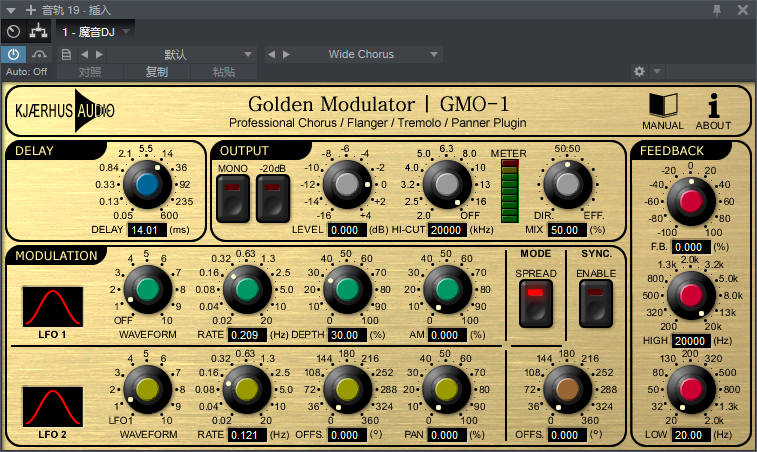Viewport: 757px width, 452px height.
Task: Click the feedback F.B. red knob
Action: point(690,201)
